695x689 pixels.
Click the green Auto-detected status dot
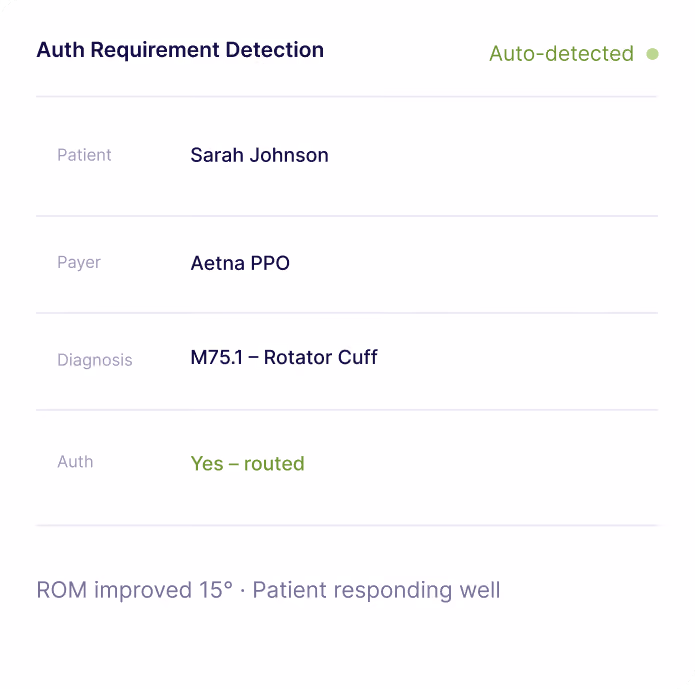[652, 54]
